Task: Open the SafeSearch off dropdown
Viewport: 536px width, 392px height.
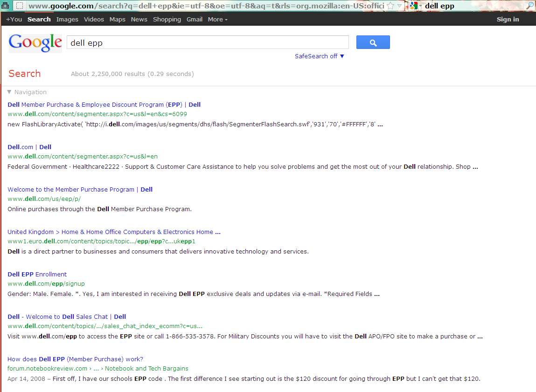Action: [320, 56]
